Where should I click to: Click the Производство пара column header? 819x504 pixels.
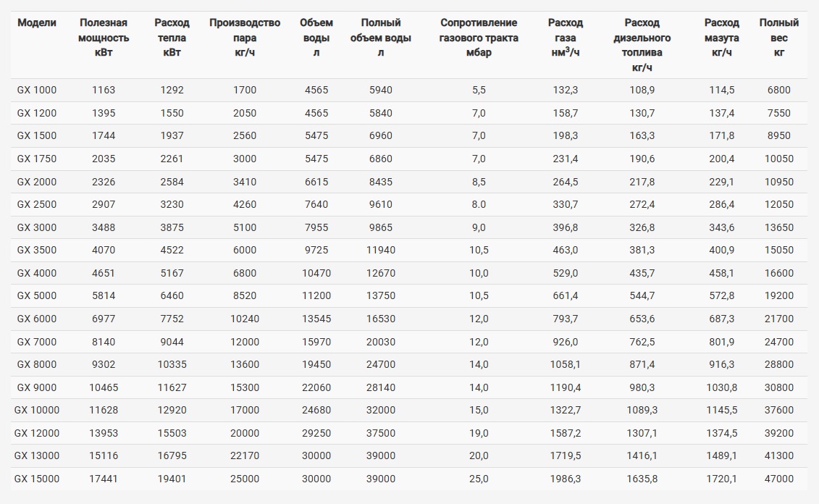245,38
